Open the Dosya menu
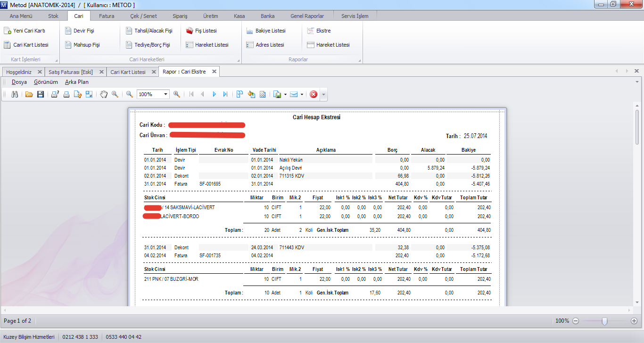 19,82
